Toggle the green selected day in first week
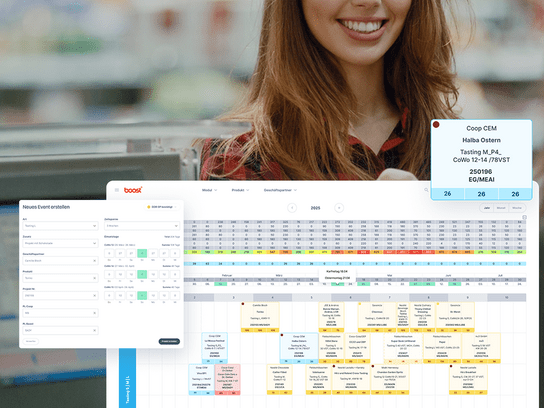Screen dimensions: 544x408 pos(142,253)
